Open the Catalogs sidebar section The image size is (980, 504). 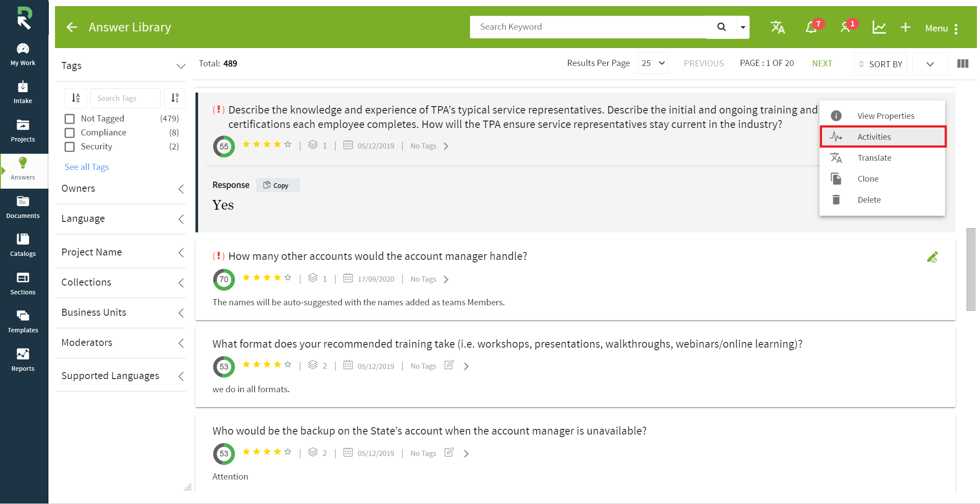coord(23,245)
